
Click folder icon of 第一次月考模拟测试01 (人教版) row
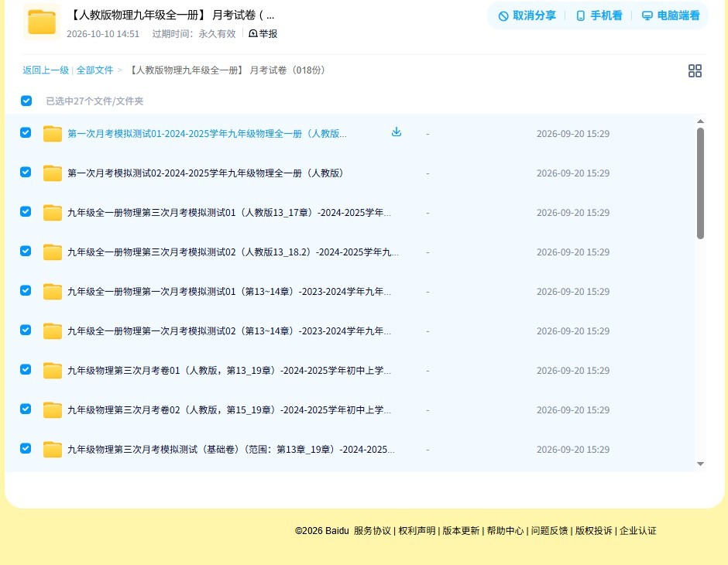53,134
